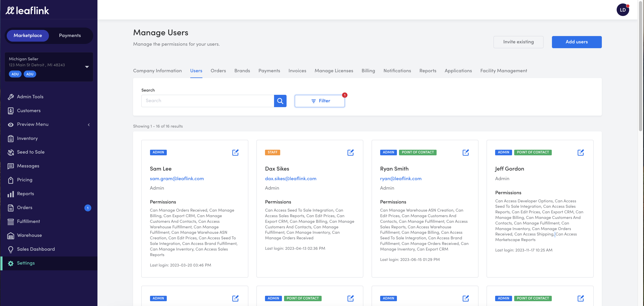Click into the Search input field
Image resolution: width=644 pixels, height=306 pixels.
point(207,101)
